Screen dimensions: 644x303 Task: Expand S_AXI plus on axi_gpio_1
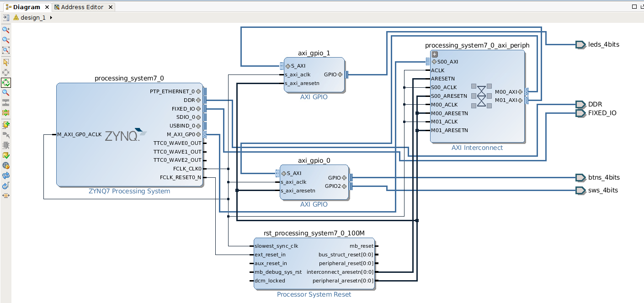(288, 66)
